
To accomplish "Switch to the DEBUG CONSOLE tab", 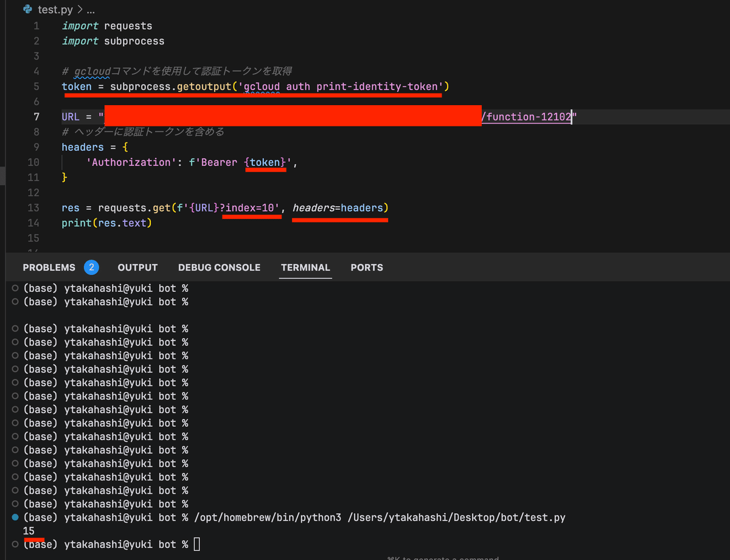I will coord(219,267).
